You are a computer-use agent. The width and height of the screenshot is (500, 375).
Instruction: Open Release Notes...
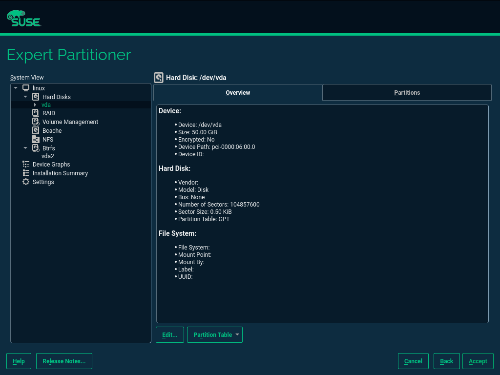click(64, 361)
